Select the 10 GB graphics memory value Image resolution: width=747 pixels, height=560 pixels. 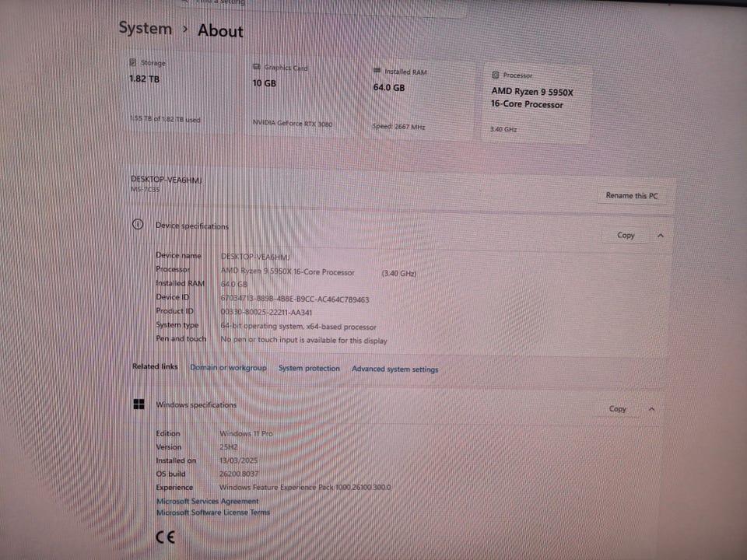point(265,83)
